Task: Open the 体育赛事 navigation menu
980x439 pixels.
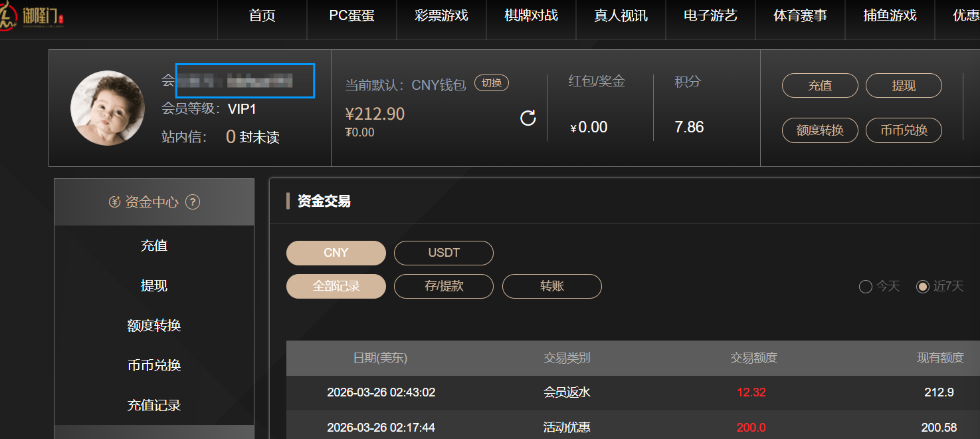Action: 800,16
